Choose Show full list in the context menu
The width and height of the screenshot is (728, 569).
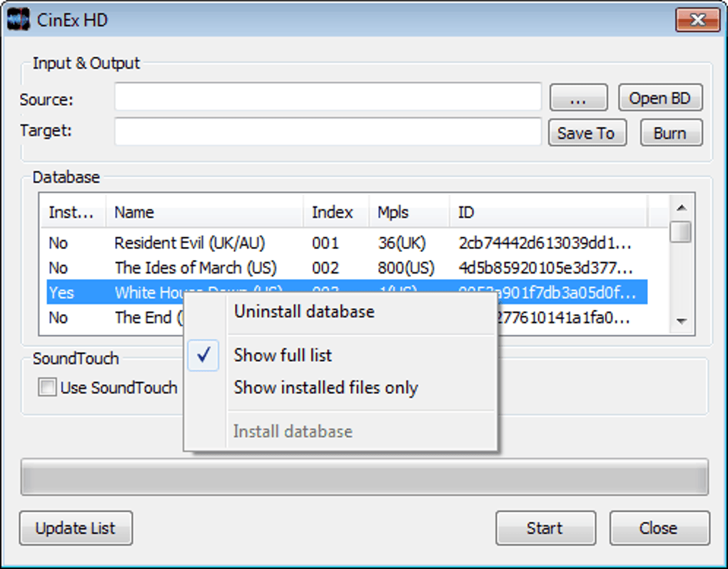point(340,356)
